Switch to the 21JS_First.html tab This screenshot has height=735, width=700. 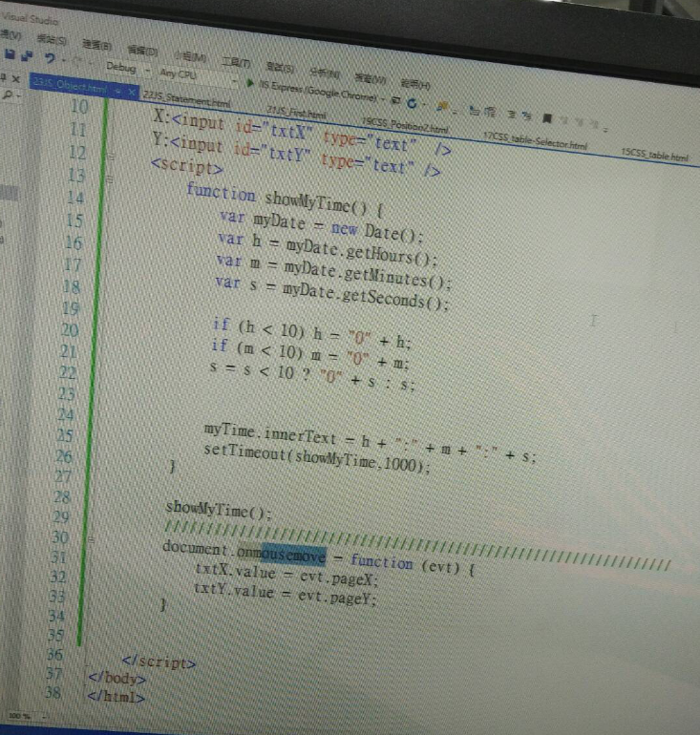296,112
